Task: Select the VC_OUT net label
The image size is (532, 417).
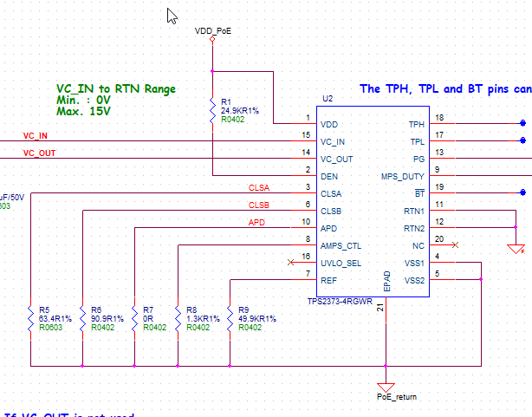Action: coord(39,153)
